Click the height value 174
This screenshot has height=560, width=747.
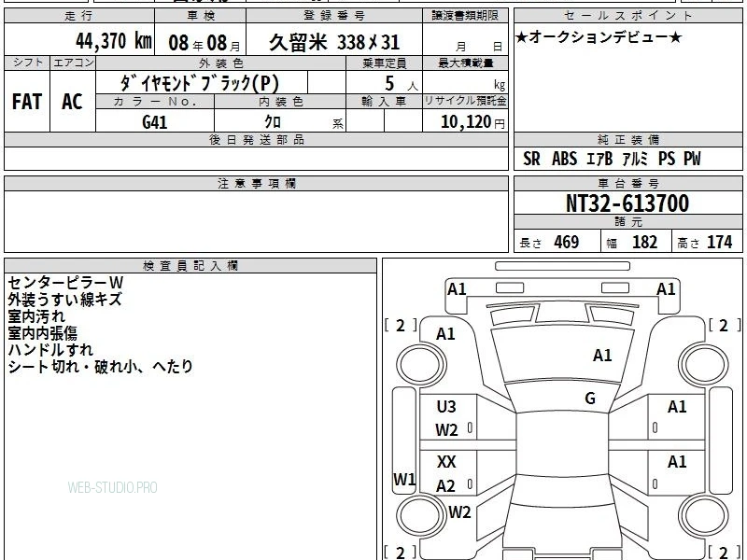[719, 242]
